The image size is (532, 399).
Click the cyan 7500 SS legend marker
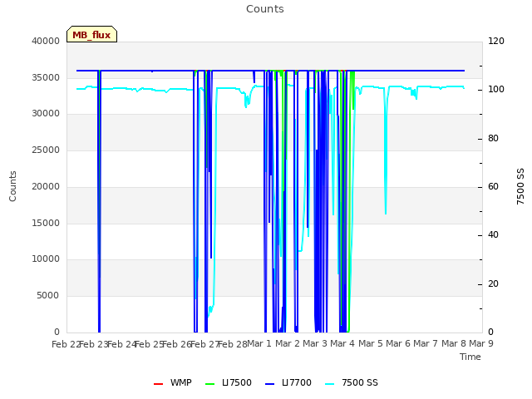click(330, 384)
